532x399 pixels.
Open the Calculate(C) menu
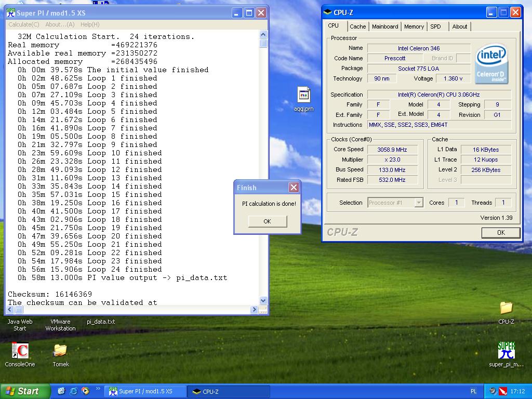coord(24,24)
